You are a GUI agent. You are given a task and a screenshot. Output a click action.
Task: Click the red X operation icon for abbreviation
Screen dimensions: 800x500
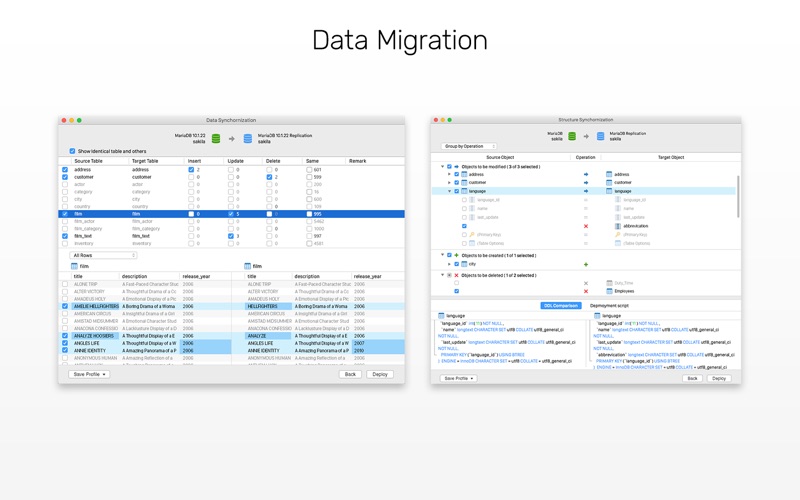(x=586, y=226)
